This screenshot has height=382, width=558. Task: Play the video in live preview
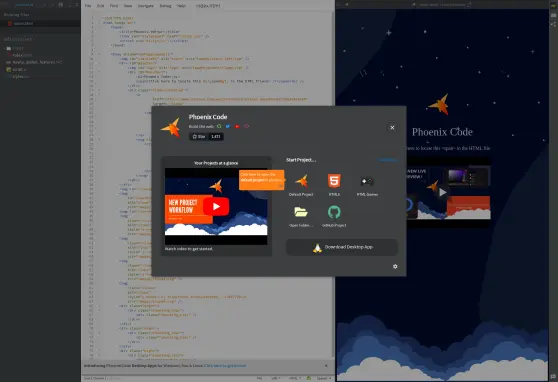click(x=442, y=192)
